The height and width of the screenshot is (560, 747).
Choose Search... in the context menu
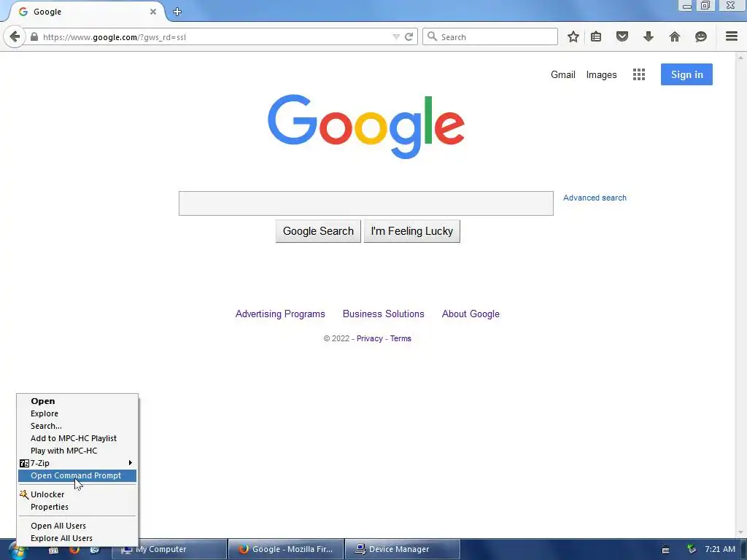(77, 426)
